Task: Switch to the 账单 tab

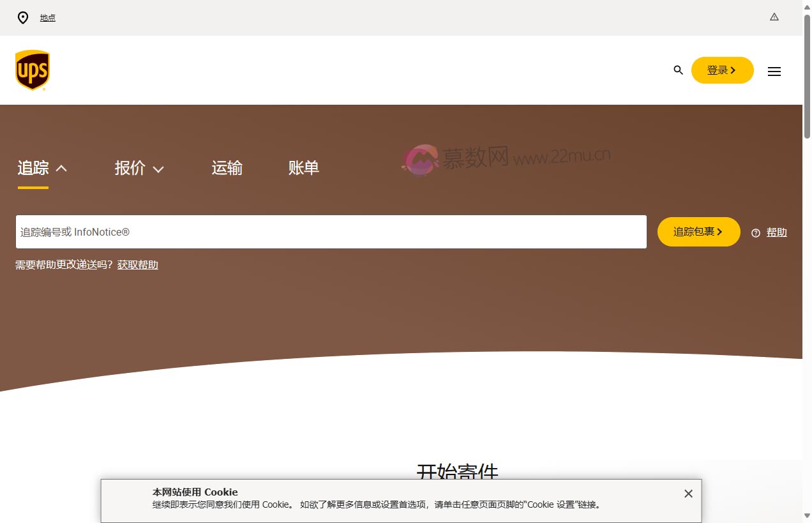Action: [304, 168]
